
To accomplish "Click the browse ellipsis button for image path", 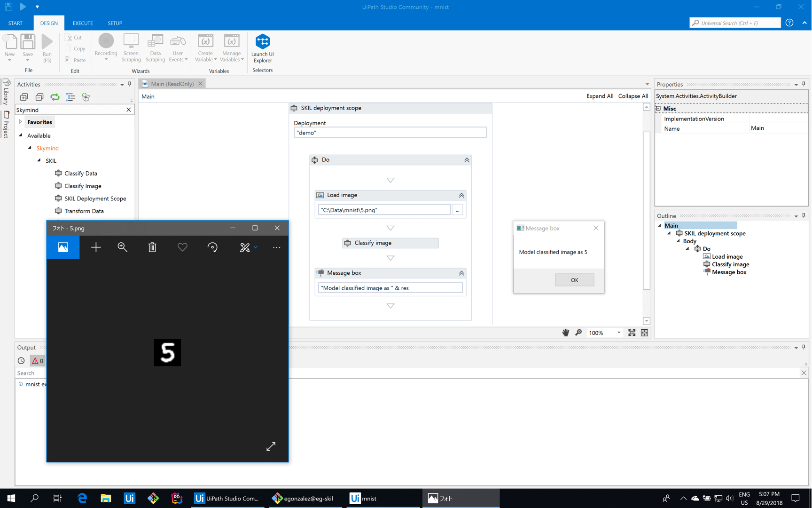I will coord(458,210).
